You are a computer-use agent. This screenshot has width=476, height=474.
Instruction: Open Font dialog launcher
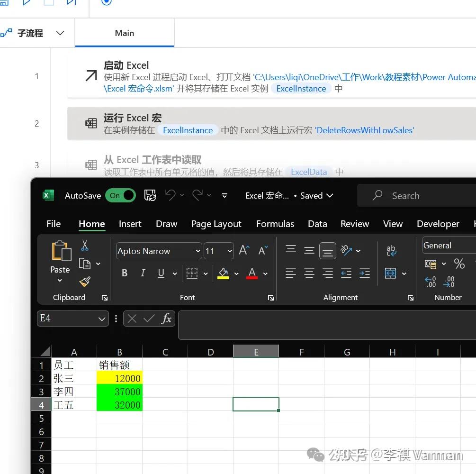coord(271,298)
